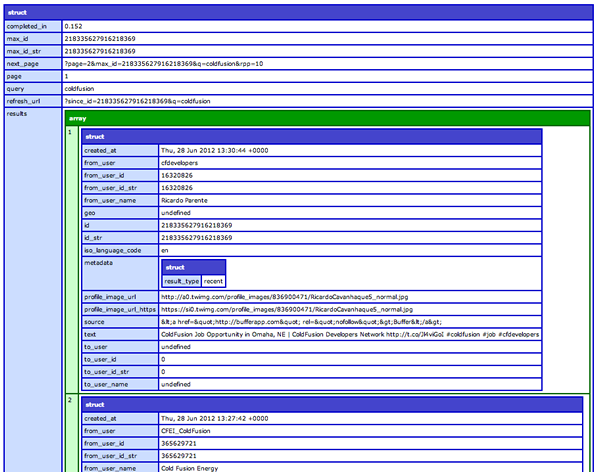Collapse the struct header of result 2
This screenshot has width=598, height=472.
click(x=332, y=405)
